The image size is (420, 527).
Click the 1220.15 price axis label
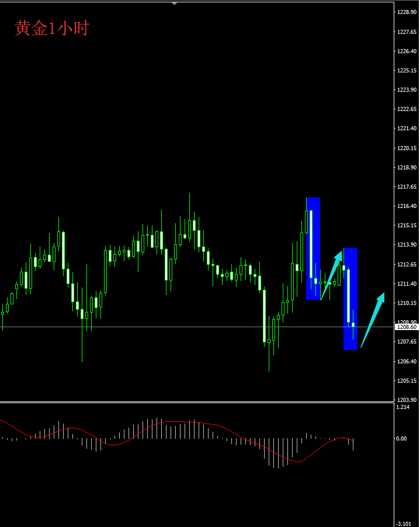point(407,148)
